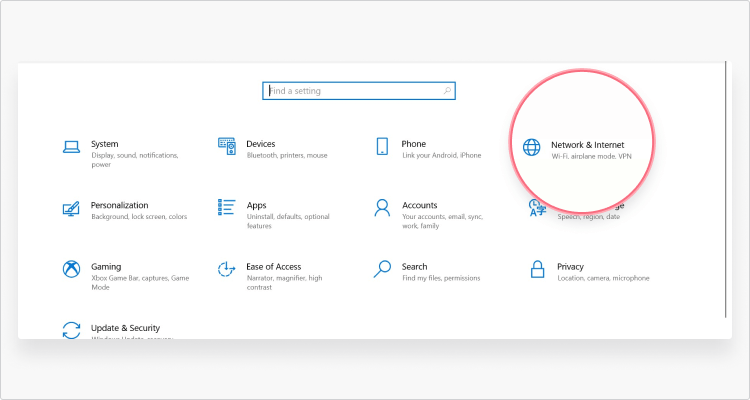
Task: Click the magnifier icon in search box
Action: (447, 90)
